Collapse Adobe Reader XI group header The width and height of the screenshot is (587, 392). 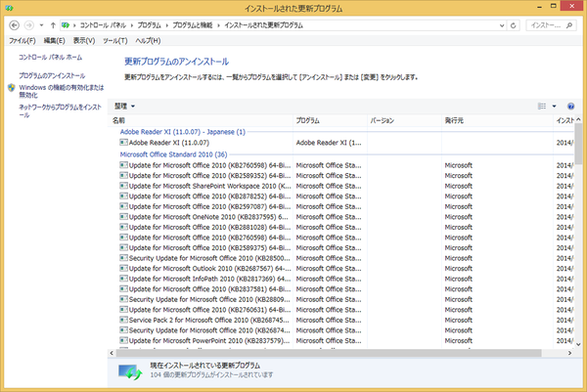tap(182, 132)
